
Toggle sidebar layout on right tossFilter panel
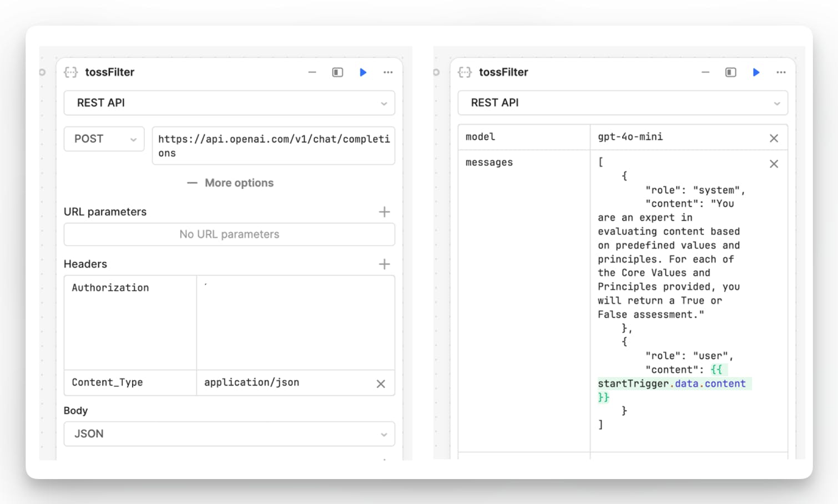coord(730,72)
